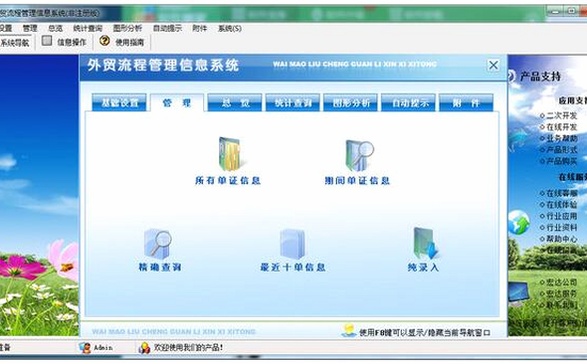Image resolution: width=587 pixels, height=364 pixels.
Task: Switch to the 基础设置 tab
Action: pos(119,103)
